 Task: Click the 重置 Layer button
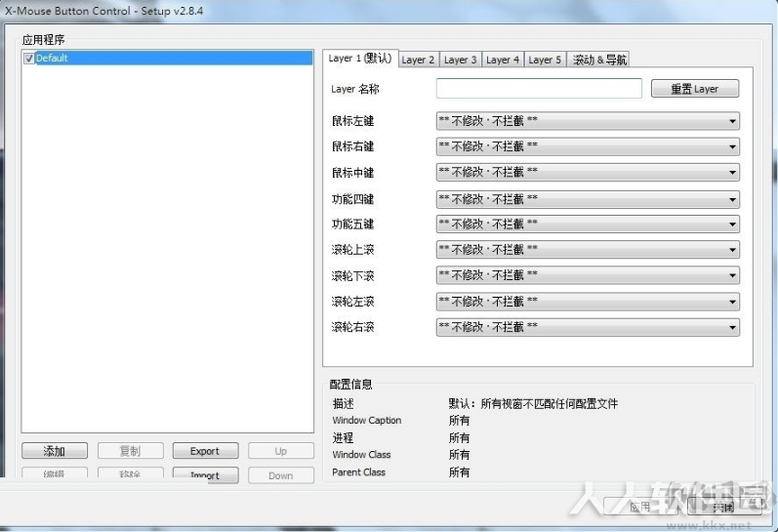pos(695,89)
